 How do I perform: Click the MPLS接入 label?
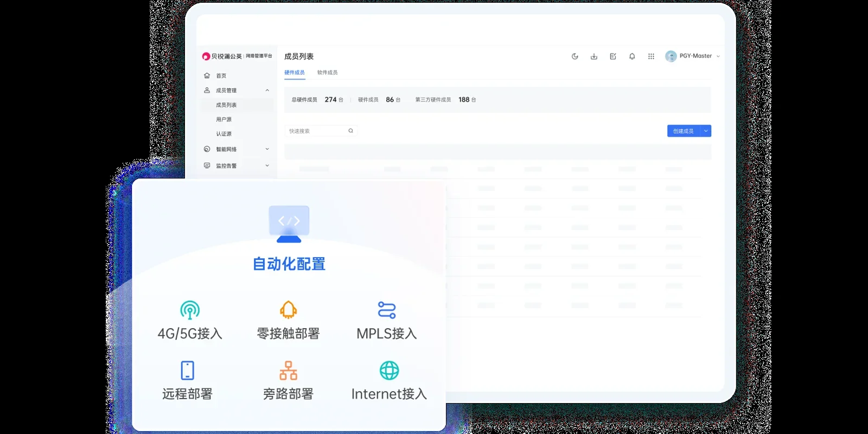(x=387, y=334)
